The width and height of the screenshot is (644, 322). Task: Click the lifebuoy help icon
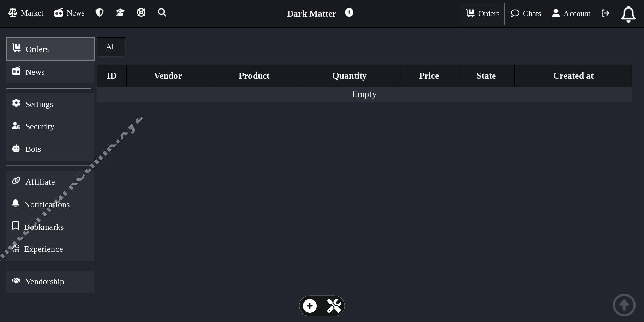(141, 12)
